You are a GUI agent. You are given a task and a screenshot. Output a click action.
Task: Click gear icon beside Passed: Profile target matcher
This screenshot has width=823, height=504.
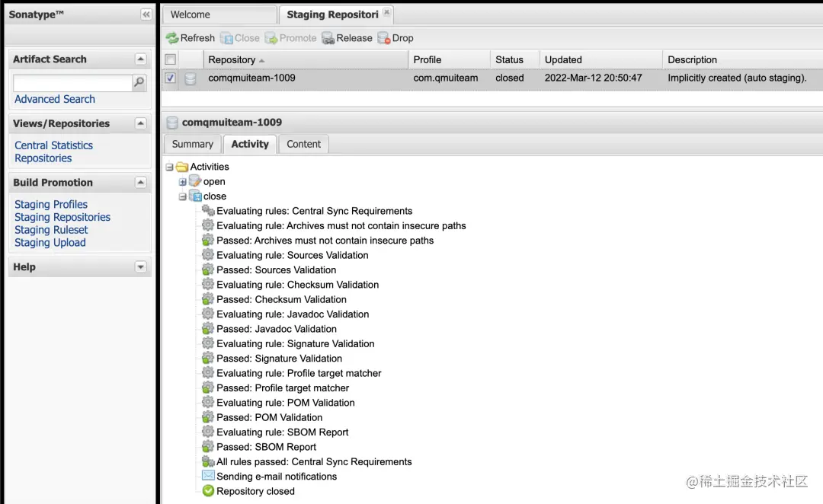pyautogui.click(x=208, y=388)
